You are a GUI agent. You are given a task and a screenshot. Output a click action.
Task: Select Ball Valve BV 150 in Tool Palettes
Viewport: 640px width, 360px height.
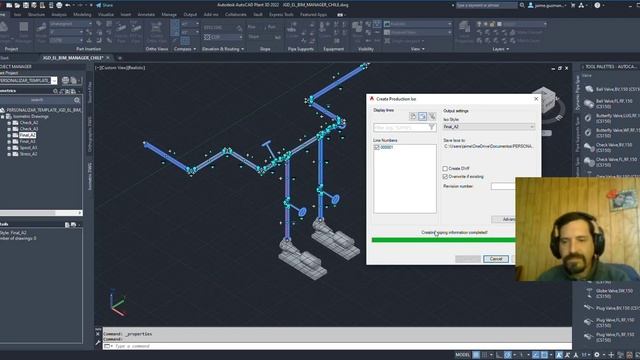(611, 89)
